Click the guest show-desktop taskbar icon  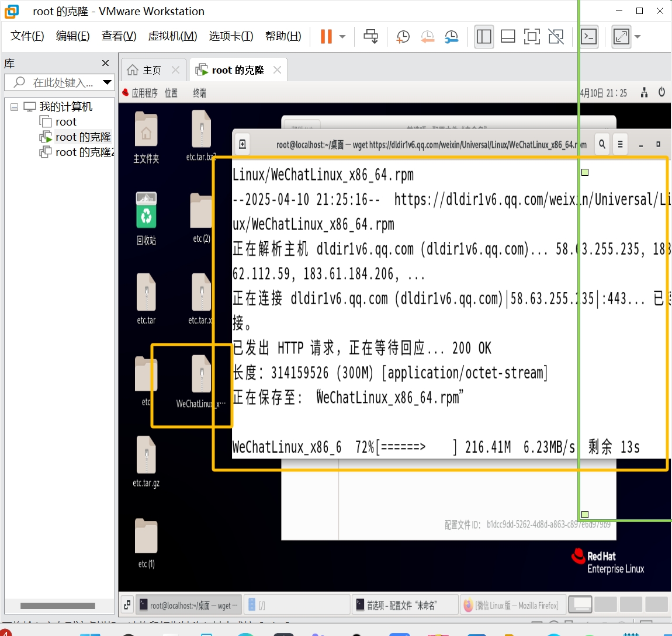[x=127, y=604]
